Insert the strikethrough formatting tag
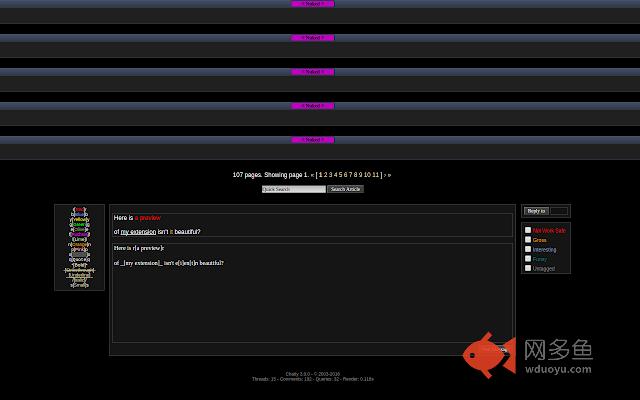Image resolution: width=640 pixels, height=400 pixels. (x=80, y=270)
